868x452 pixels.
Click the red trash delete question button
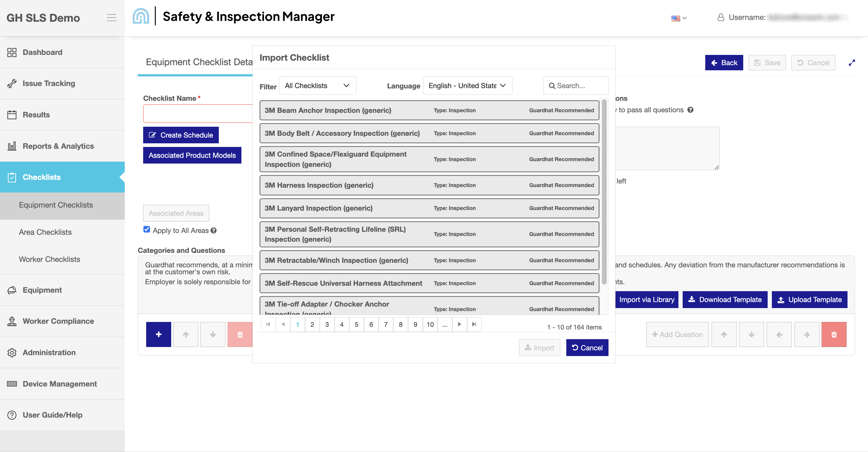pos(834,334)
